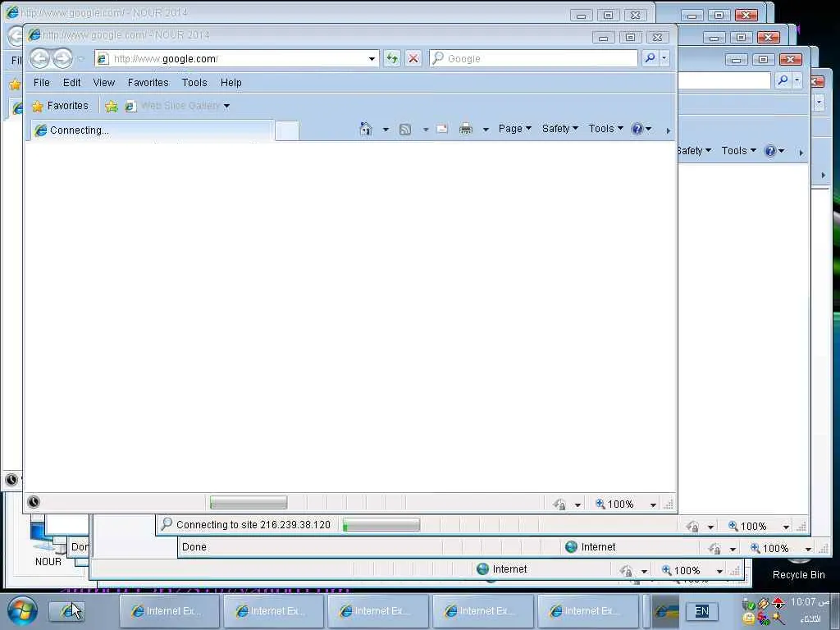Expand search provider options dropdown arrow
The width and height of the screenshot is (840, 630).
click(664, 58)
